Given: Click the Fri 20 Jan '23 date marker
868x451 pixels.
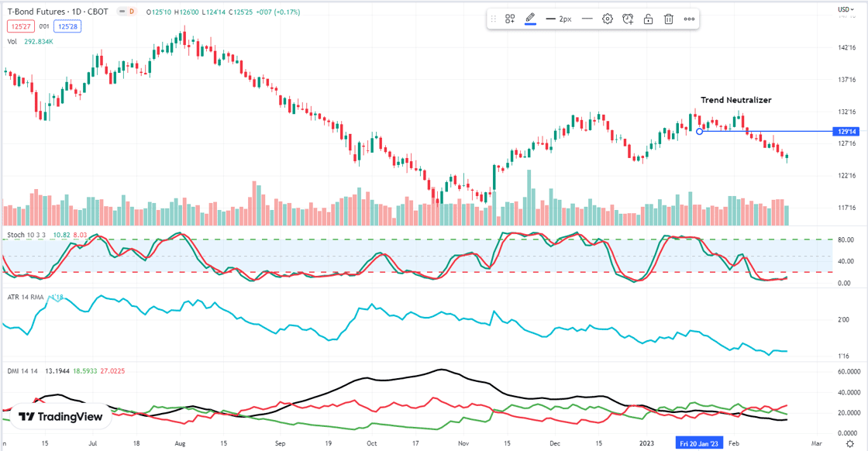Looking at the screenshot, I should [x=699, y=443].
